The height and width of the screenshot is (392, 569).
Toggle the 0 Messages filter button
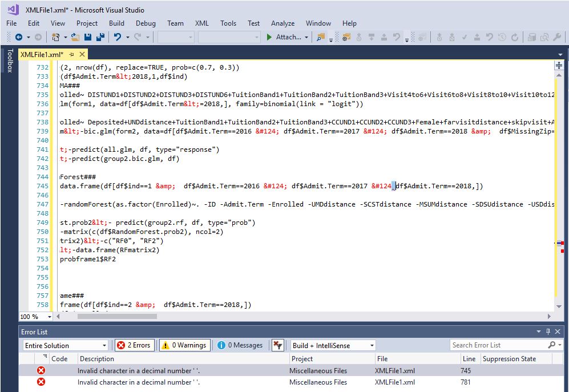240,345
